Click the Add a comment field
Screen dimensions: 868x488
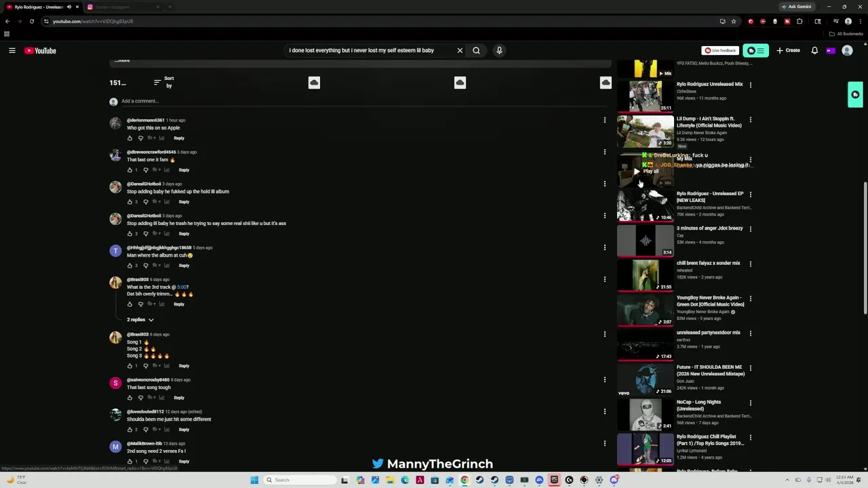(x=363, y=101)
